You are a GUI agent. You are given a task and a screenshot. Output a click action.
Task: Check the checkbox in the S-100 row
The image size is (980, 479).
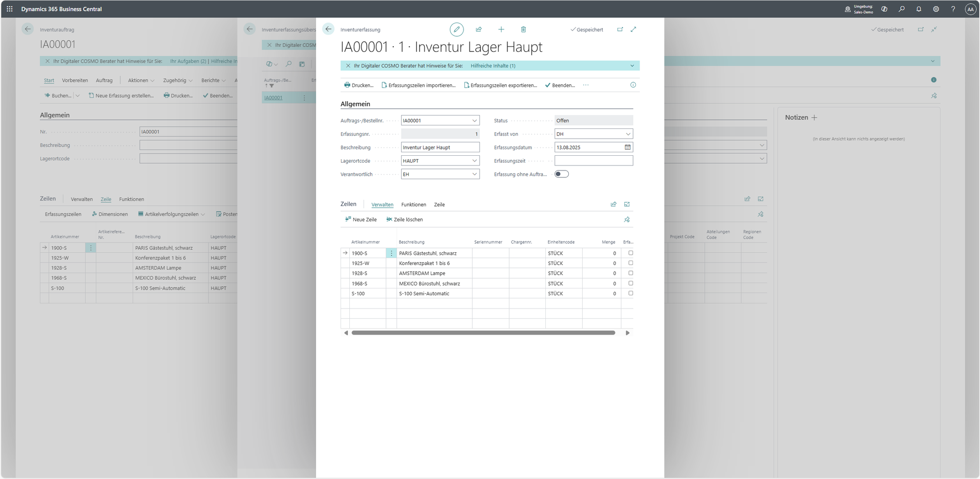tap(631, 293)
